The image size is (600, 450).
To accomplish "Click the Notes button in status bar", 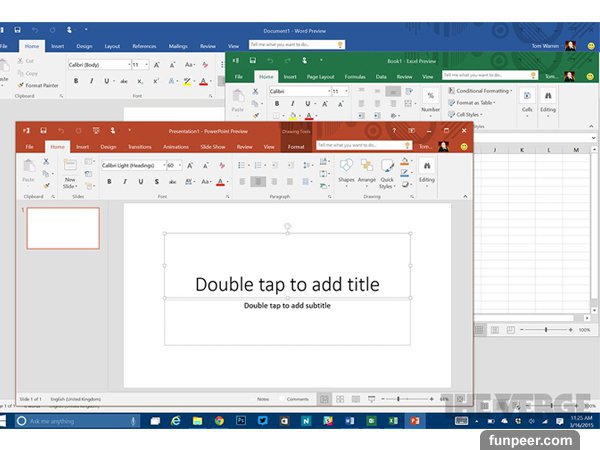I will tap(262, 399).
